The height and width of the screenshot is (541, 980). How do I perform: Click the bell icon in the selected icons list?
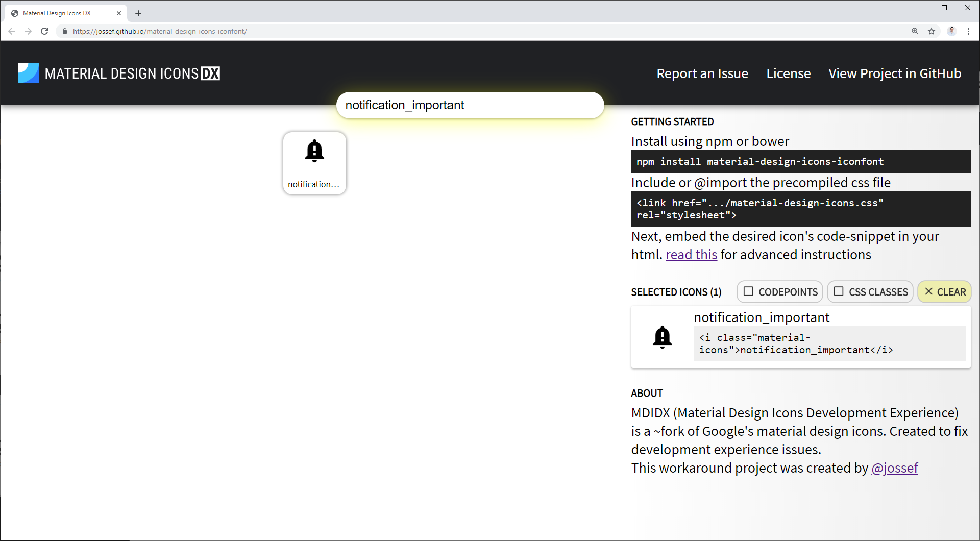pyautogui.click(x=662, y=337)
